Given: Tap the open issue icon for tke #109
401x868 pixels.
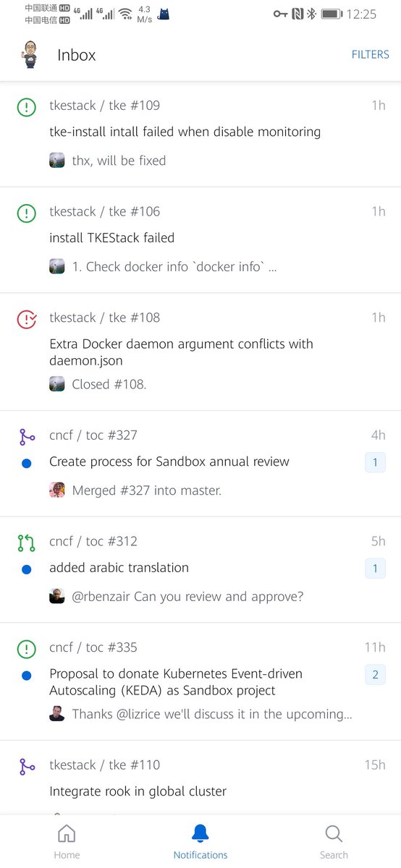Looking at the screenshot, I should pos(27,107).
